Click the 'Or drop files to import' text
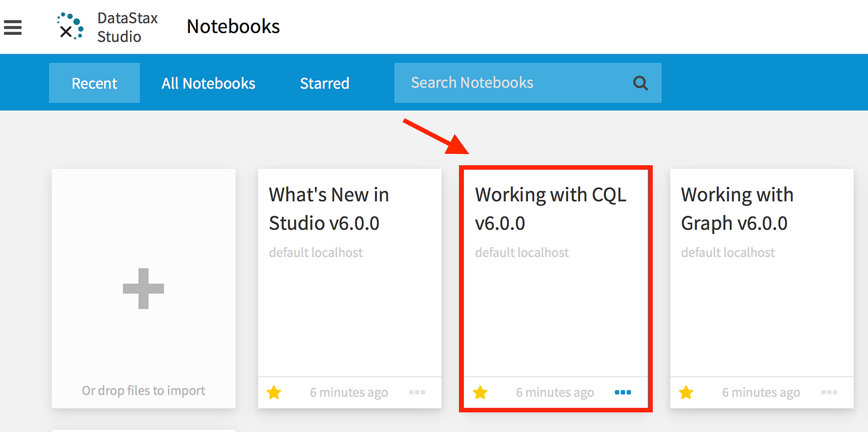 click(x=143, y=391)
